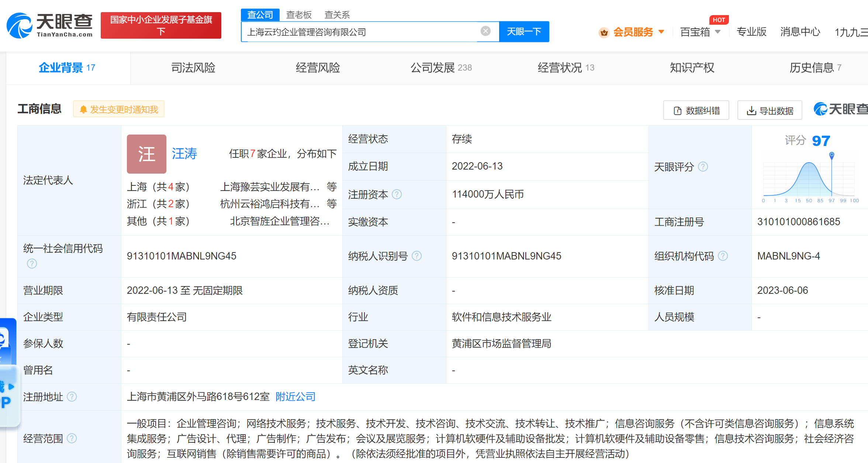Open the 经营状况 tab
The image size is (868, 463).
click(x=566, y=68)
